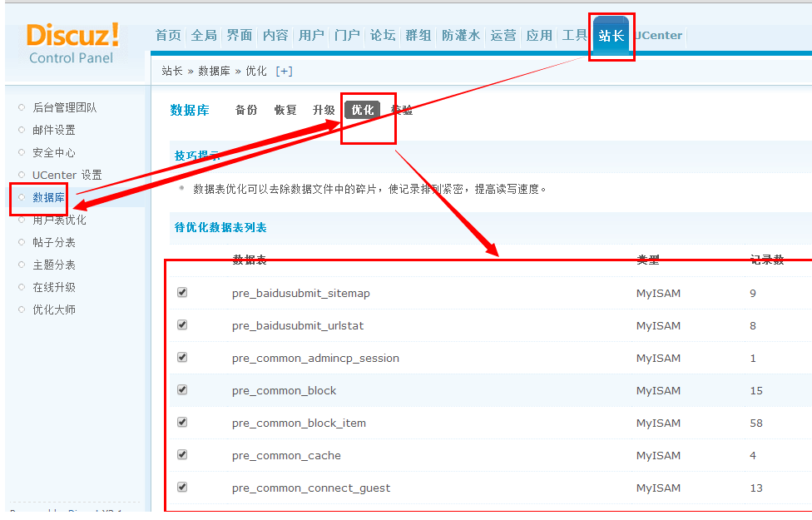812x520 pixels.
Task: Toggle selection of pre_common_connect_guest table
Action: click(181, 487)
